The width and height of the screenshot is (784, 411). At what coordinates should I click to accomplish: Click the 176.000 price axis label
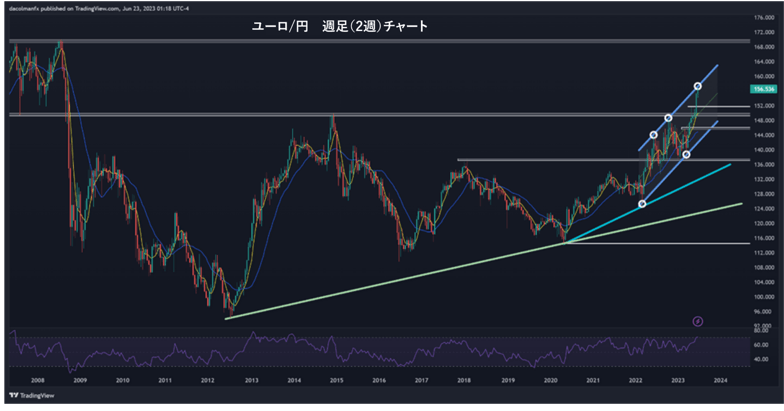coord(764,18)
